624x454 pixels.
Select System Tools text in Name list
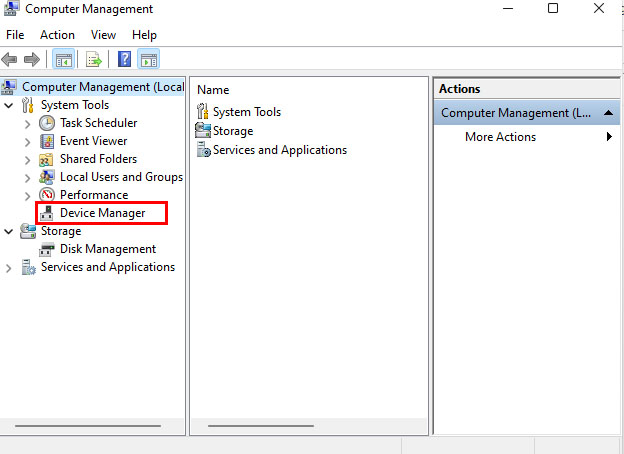[x=247, y=112]
